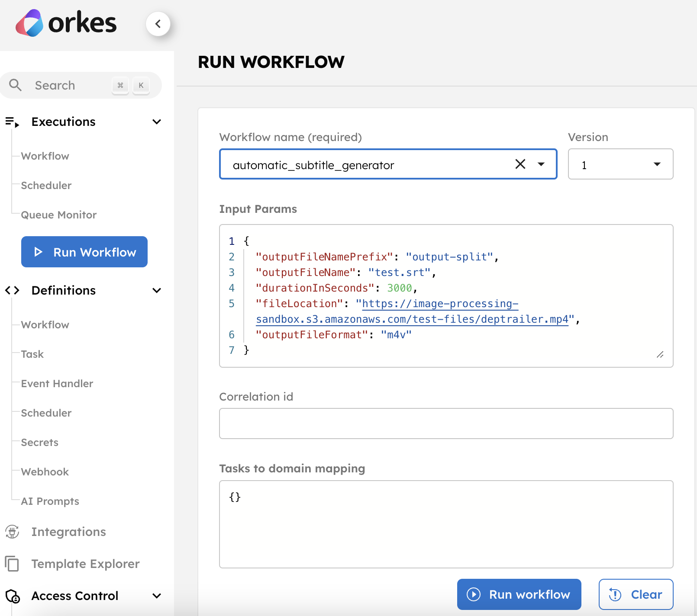Open AI Prompts page
This screenshot has height=616, width=697.
click(50, 501)
